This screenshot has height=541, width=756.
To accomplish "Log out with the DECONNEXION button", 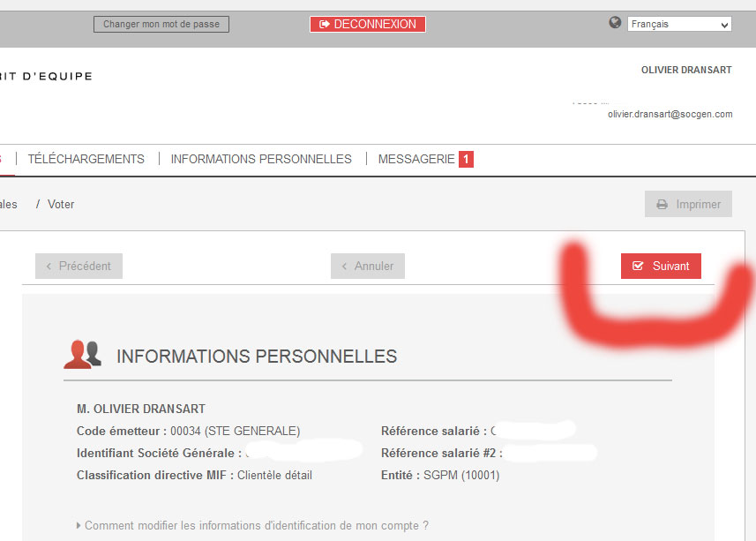I will [x=368, y=25].
